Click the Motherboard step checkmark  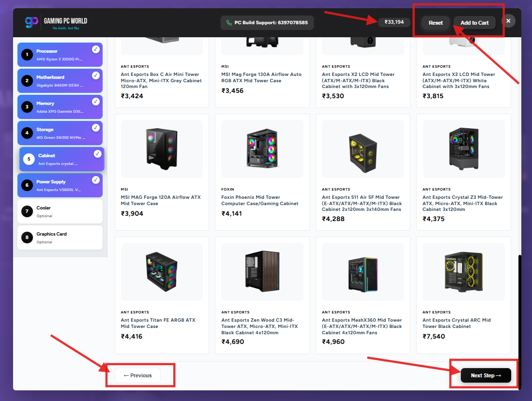96,75
